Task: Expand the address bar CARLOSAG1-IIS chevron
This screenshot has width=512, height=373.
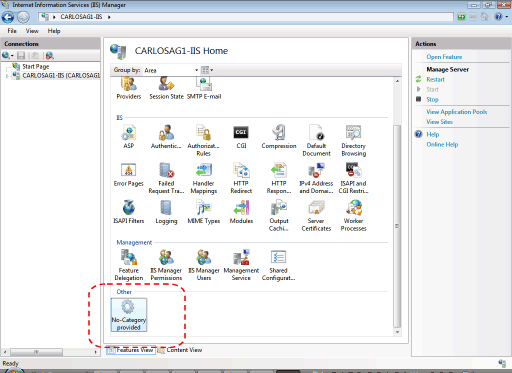Action: [x=109, y=17]
